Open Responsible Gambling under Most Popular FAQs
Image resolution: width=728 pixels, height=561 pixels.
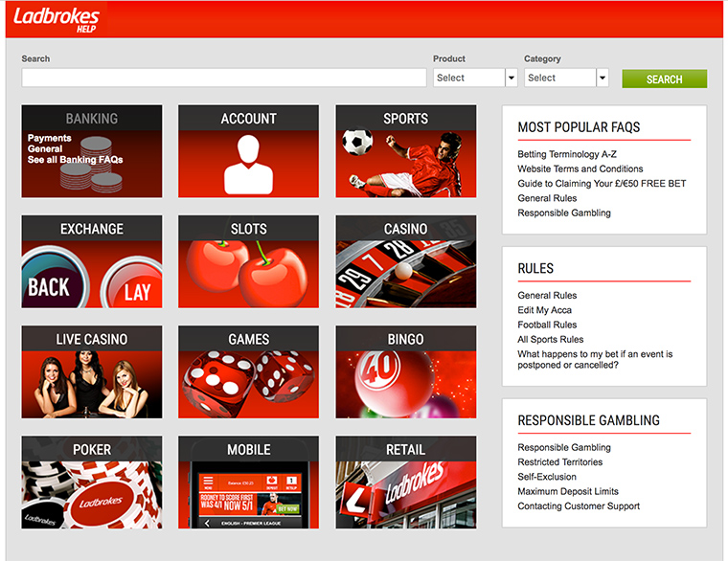[x=564, y=213]
